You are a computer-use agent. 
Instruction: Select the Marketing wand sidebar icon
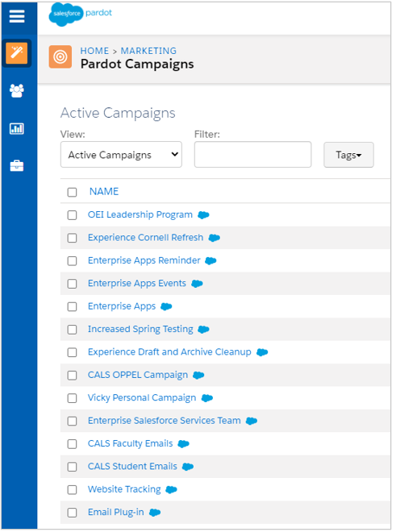(x=17, y=53)
